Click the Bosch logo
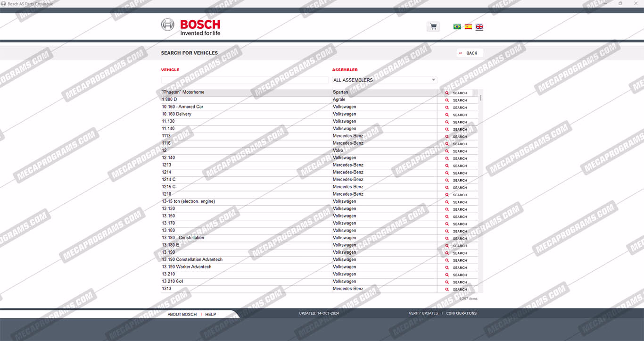 191,27
